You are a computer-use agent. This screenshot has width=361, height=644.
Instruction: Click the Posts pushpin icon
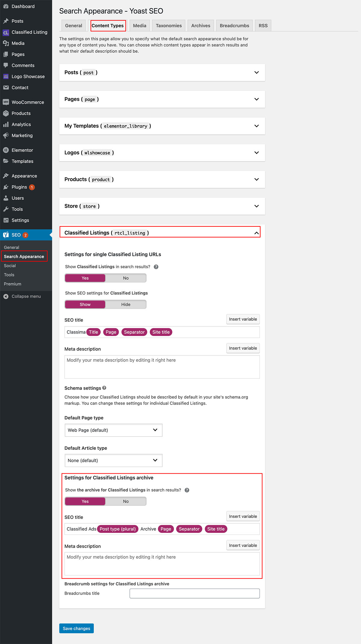click(x=6, y=21)
